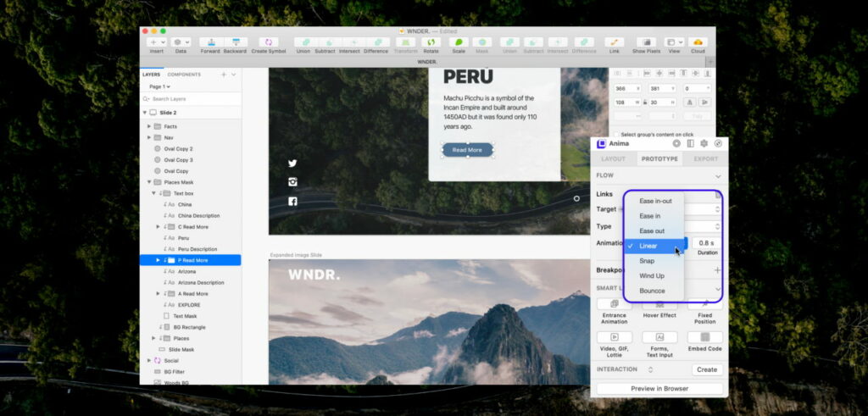Select the Rotate tool in toolbar
Viewport: 868px width, 416px height.
pos(431,42)
